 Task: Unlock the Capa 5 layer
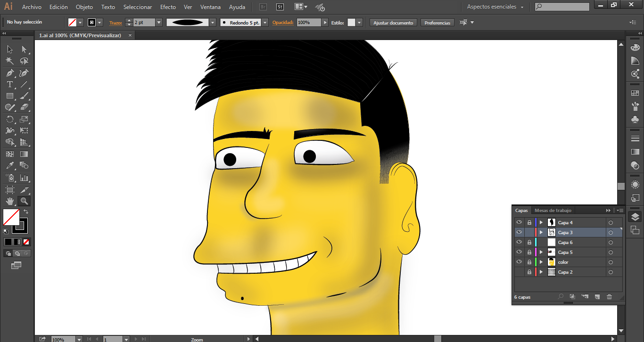(529, 252)
